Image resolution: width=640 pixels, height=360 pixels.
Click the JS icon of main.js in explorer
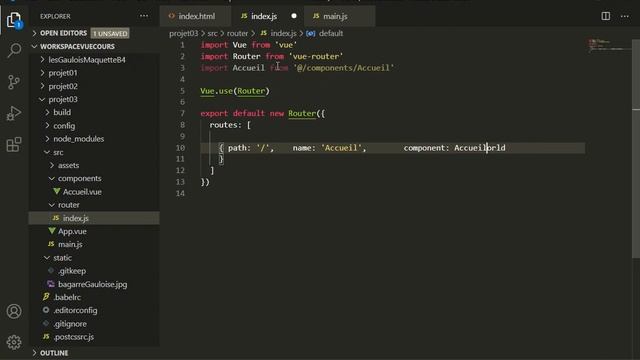point(51,244)
